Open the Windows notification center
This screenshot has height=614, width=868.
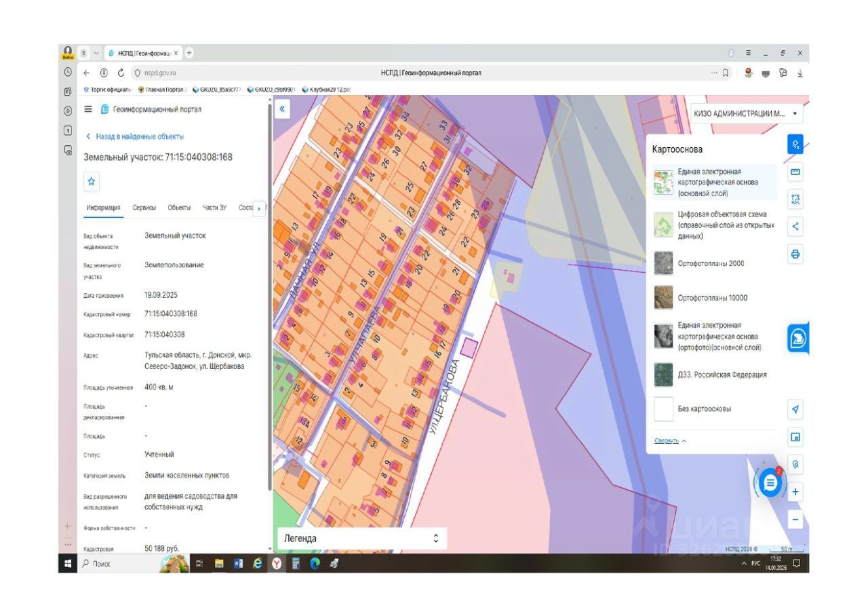pos(797,563)
